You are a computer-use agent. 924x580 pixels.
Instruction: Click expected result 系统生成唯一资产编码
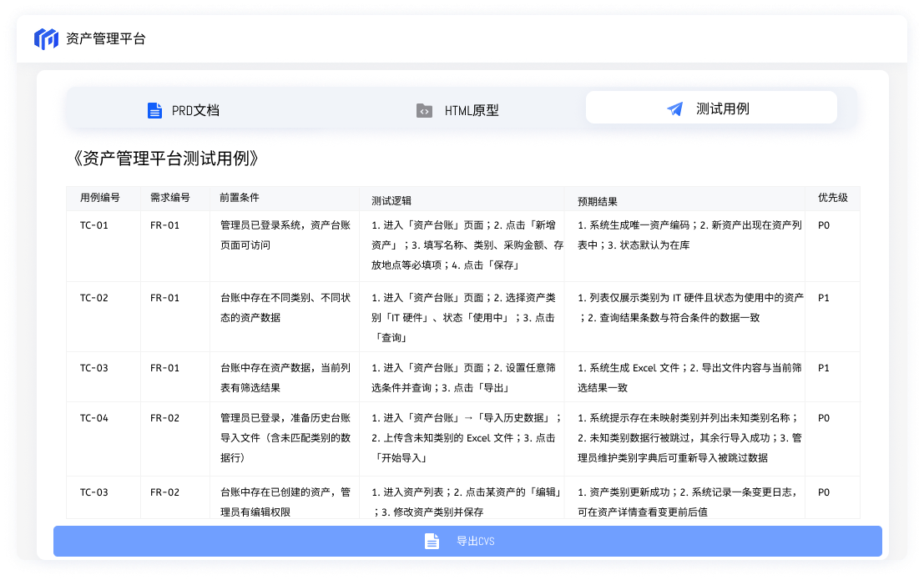689,235
